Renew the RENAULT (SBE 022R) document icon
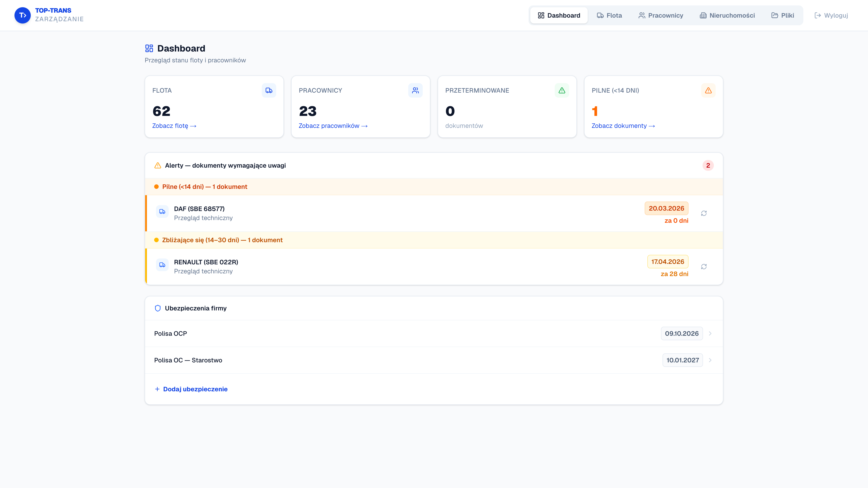The image size is (868, 488). click(x=704, y=266)
